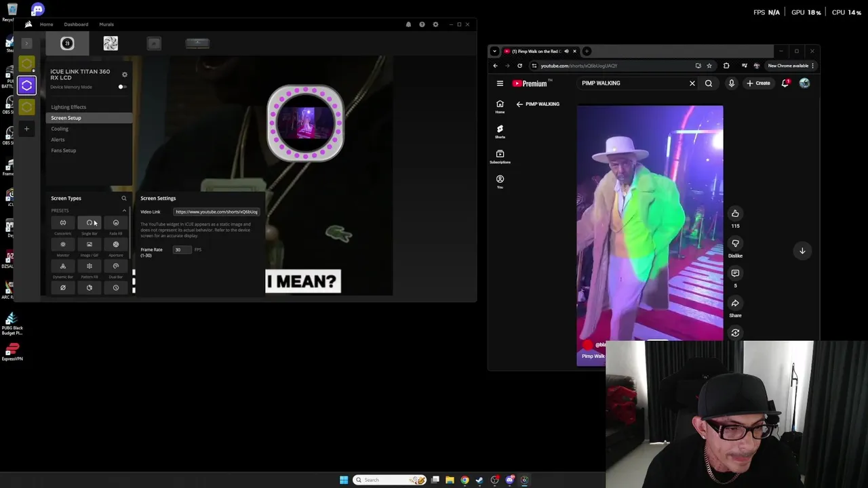Open Alerts section
The image size is (868, 488).
click(58, 140)
